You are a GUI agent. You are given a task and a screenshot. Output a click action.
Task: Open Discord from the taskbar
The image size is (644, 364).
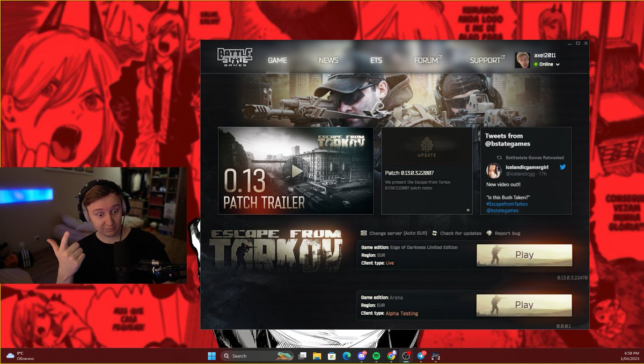(x=362, y=355)
